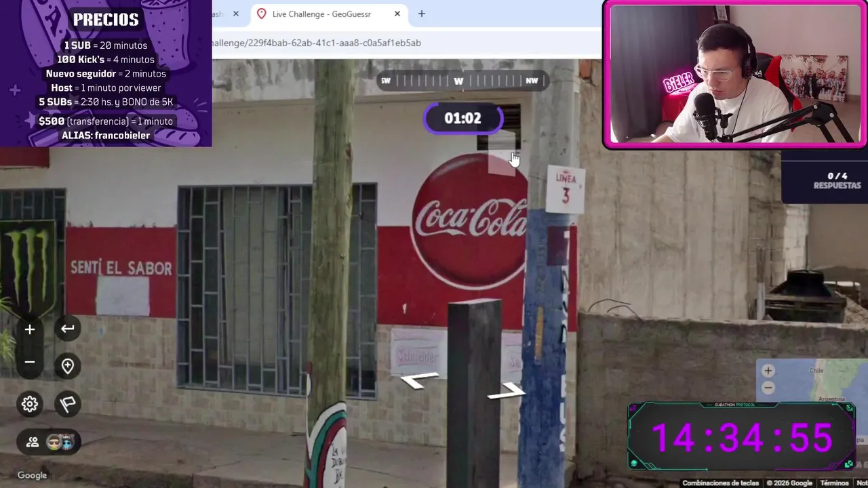The width and height of the screenshot is (868, 488).
Task: Return to checkpoint using the pin button
Action: pos(67,366)
